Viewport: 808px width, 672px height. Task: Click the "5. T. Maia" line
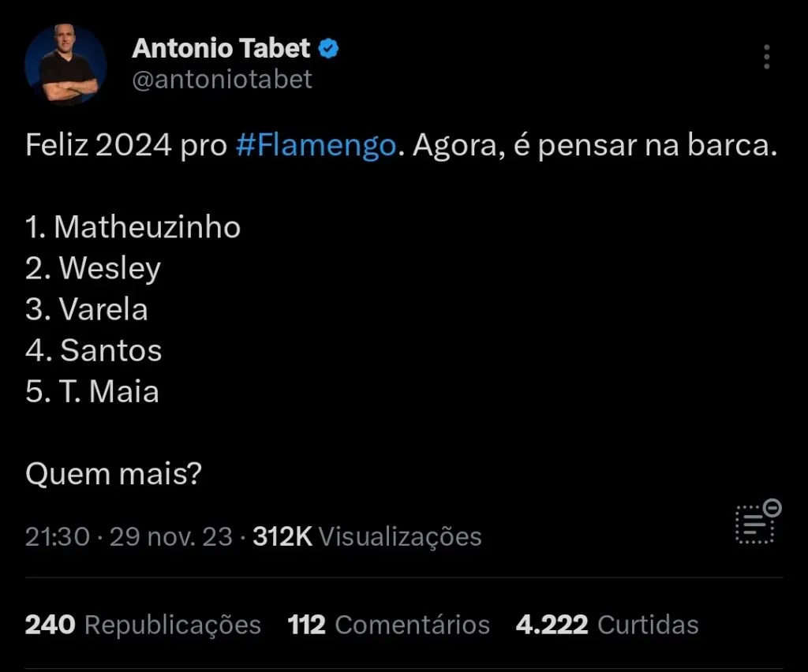pyautogui.click(x=92, y=391)
